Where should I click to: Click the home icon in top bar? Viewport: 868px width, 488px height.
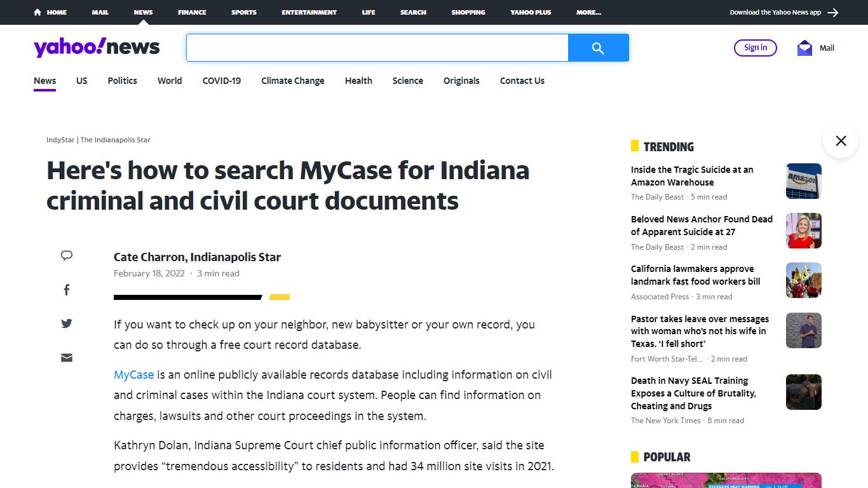click(x=37, y=12)
